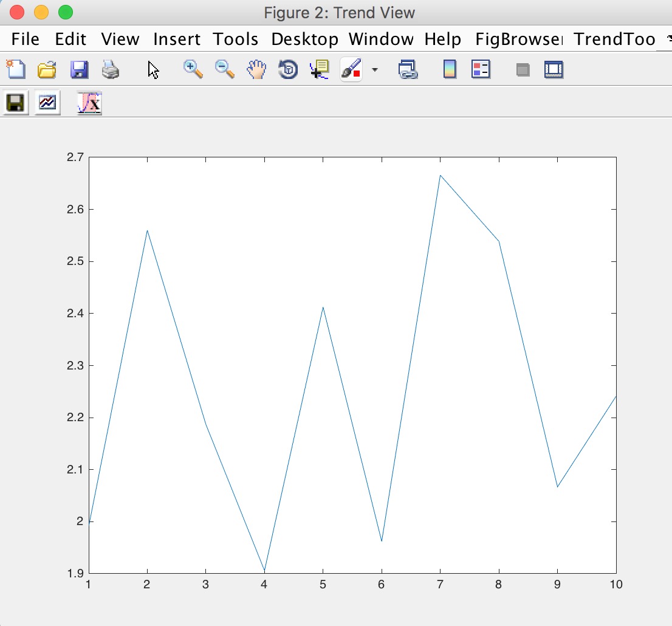Screen dimensions: 672x626
Task: Insert a legend using the toolbar icon
Action: tap(481, 69)
